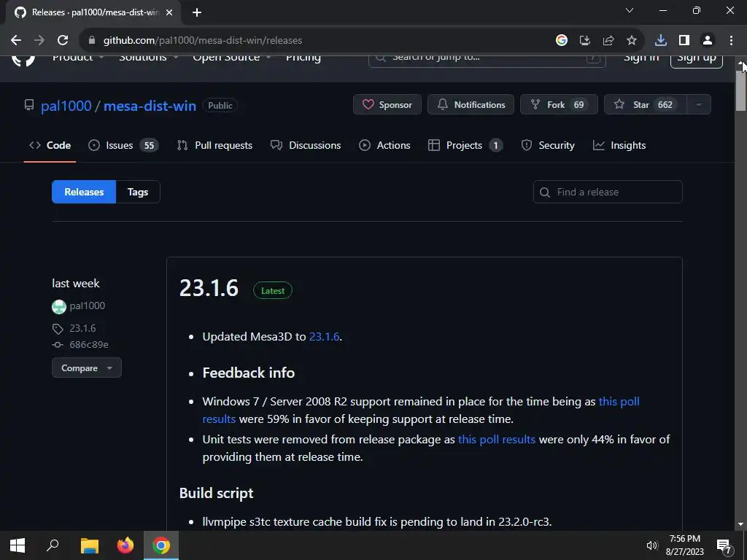Open File Explorer from taskbar
747x560 pixels.
pos(89,545)
